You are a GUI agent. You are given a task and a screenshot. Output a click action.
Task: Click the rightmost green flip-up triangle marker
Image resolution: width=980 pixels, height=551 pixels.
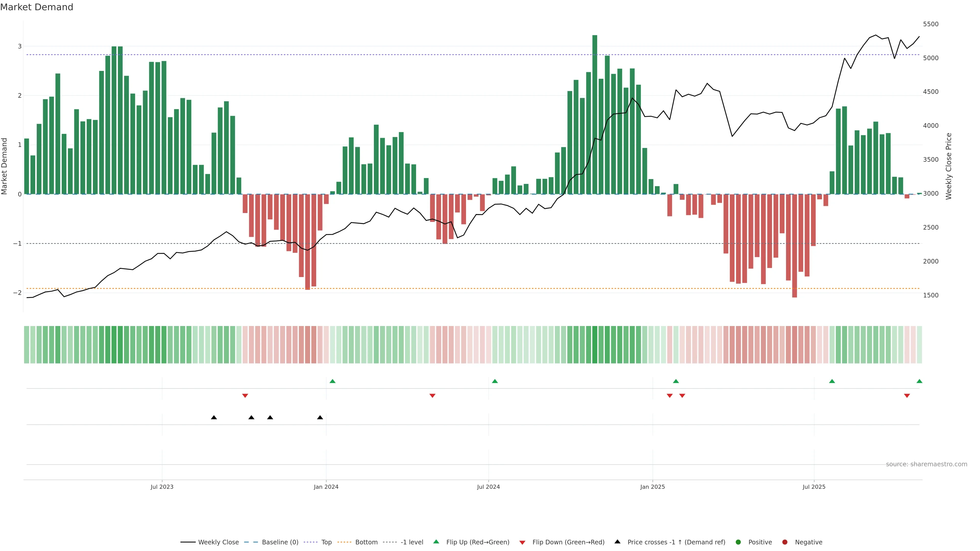click(920, 381)
